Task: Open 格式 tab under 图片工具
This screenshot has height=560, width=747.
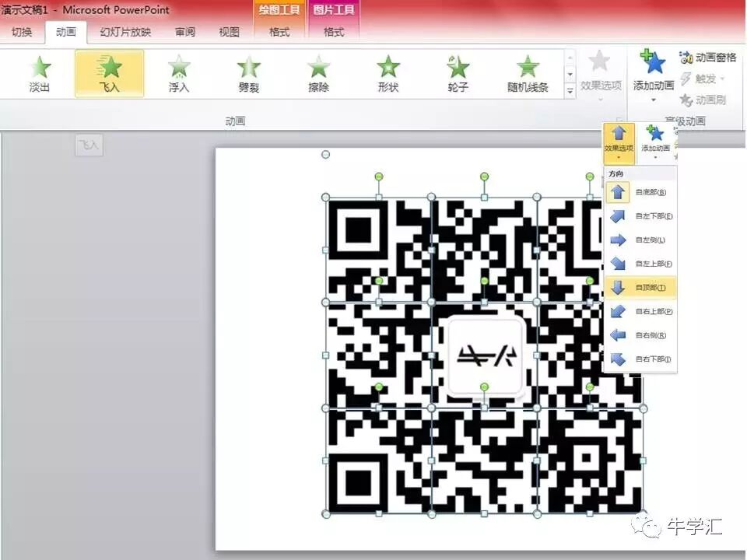Action: pos(334,32)
